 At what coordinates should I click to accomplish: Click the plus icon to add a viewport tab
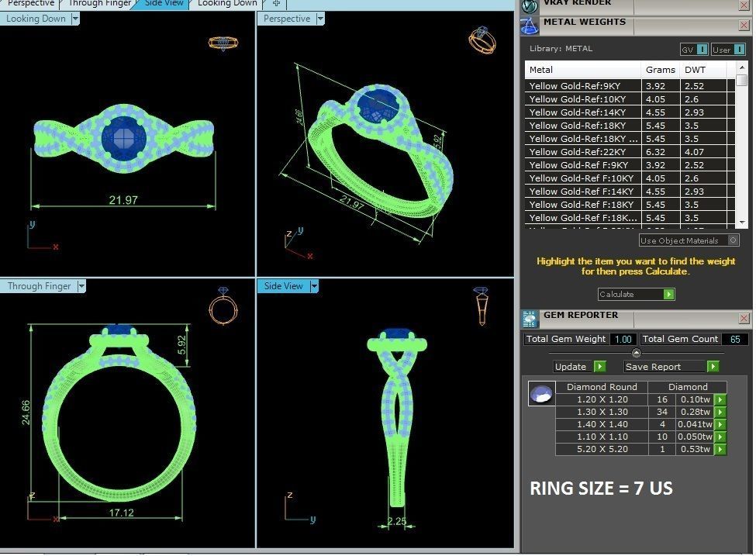276,3
